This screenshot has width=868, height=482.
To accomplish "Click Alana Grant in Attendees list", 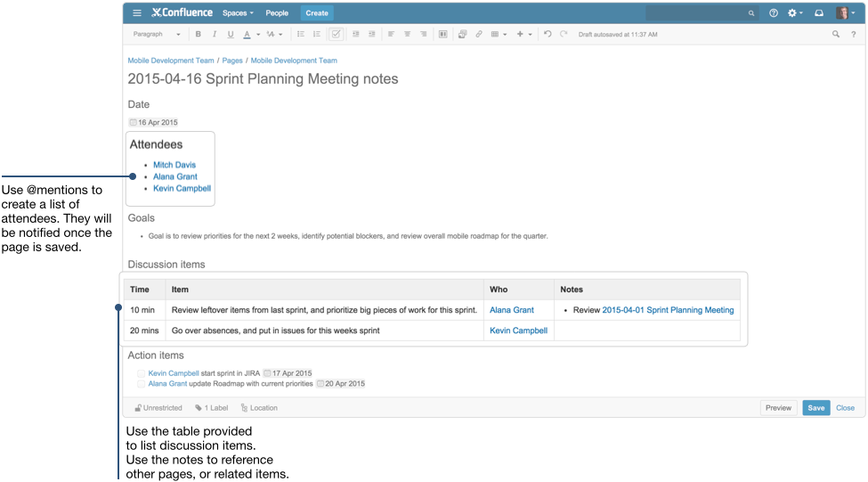I will (x=174, y=176).
